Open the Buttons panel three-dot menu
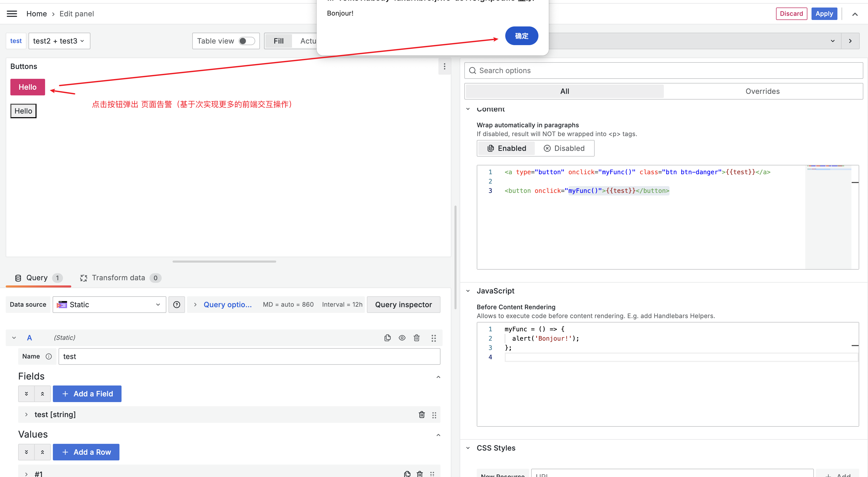The height and width of the screenshot is (477, 868). point(444,66)
